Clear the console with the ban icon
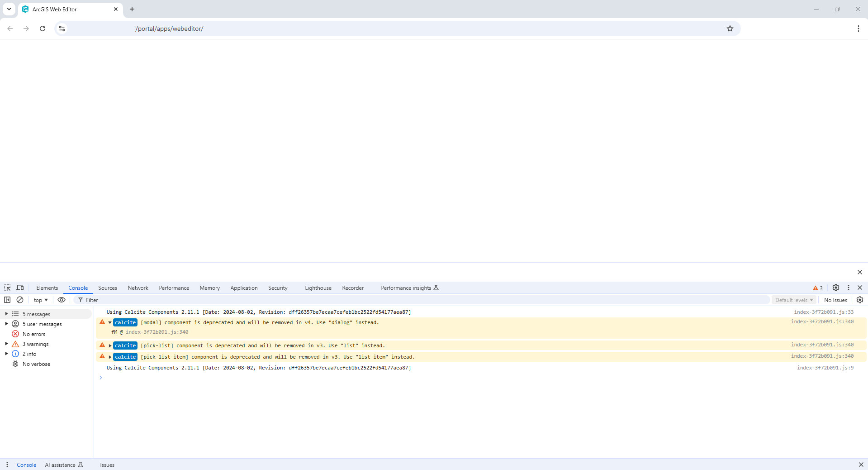 20,300
